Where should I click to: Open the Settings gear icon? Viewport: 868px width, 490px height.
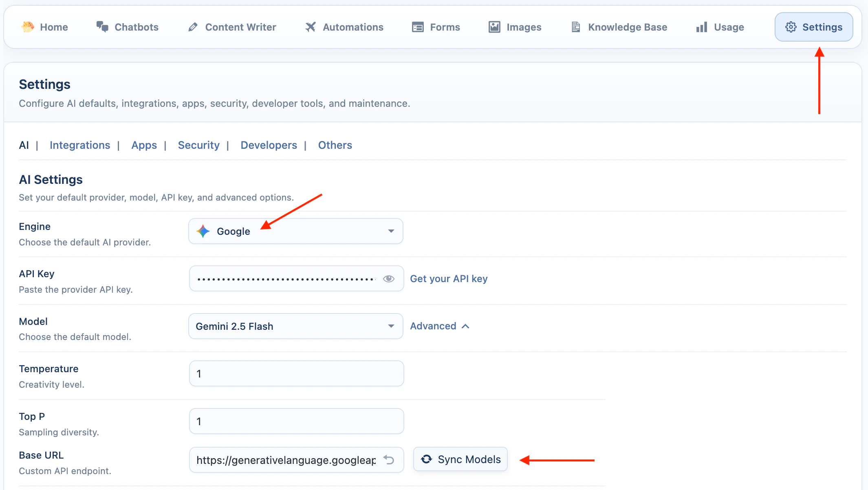pos(791,27)
